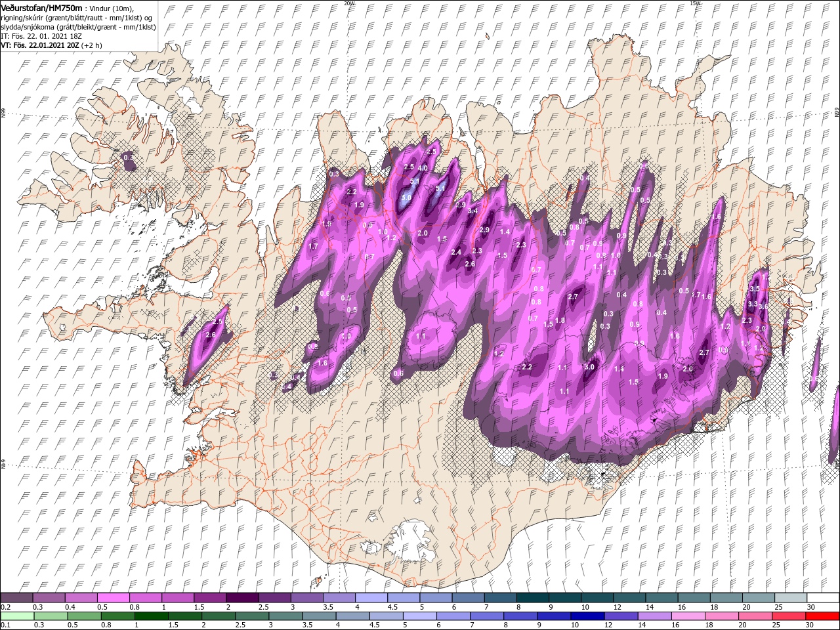Click the 1.8 precipitation value on the map
Viewport: 840px width, 630px height.
[560, 321]
